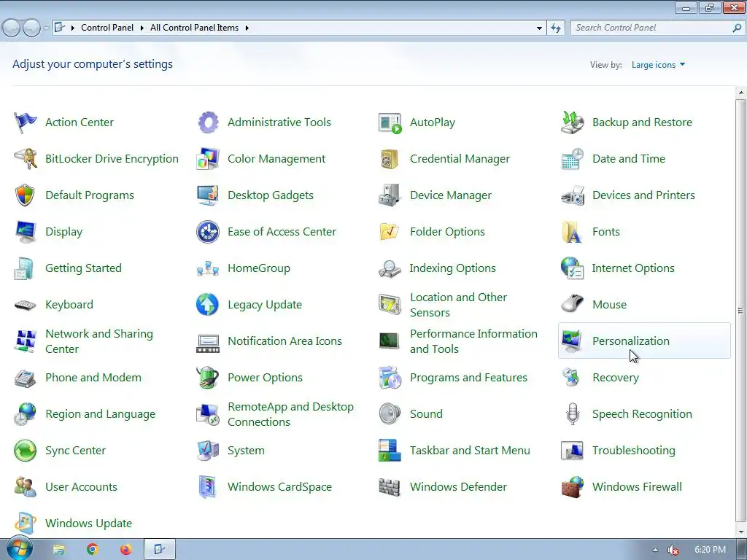Viewport: 747px width, 560px height.
Task: Open Network and Sharing Center link
Action: tap(99, 341)
